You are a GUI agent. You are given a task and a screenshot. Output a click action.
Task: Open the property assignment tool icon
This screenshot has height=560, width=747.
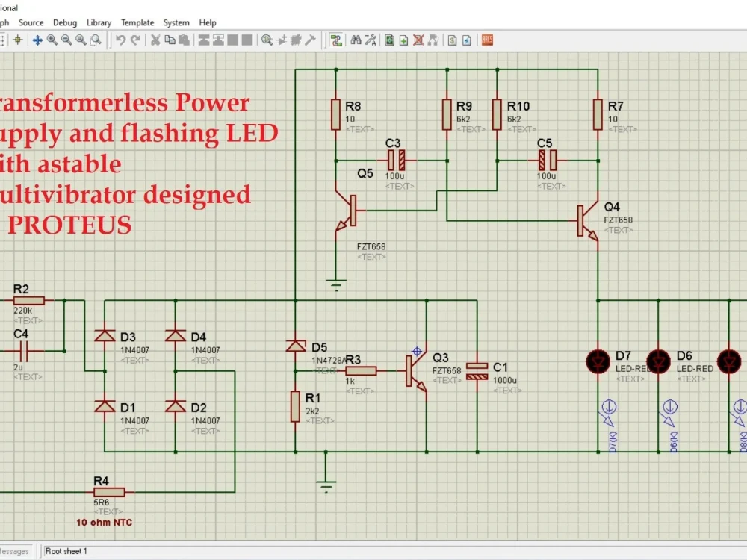click(371, 40)
